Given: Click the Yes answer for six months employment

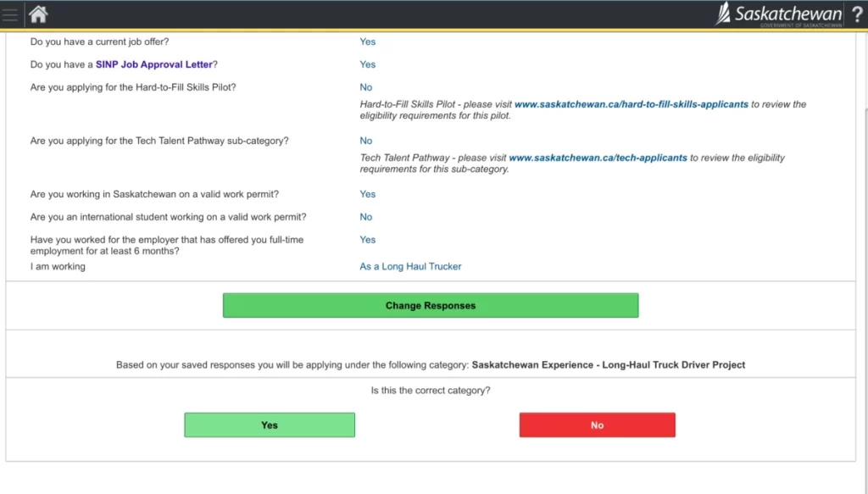Looking at the screenshot, I should point(367,240).
